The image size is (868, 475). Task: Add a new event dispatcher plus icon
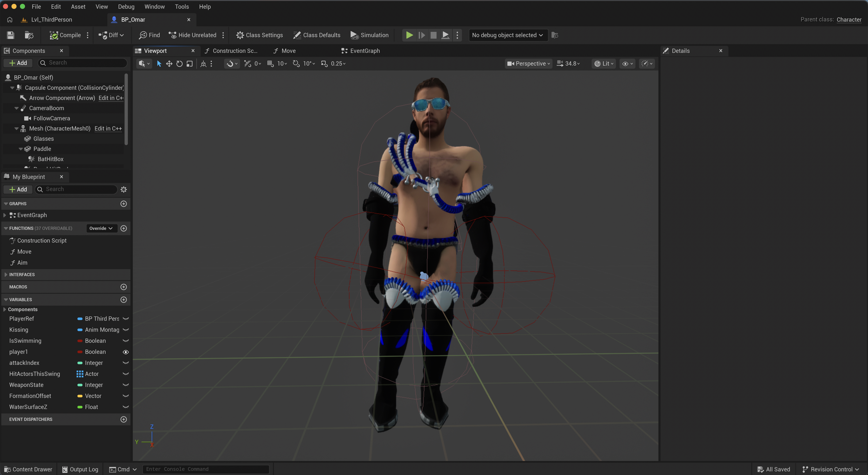[x=124, y=419]
